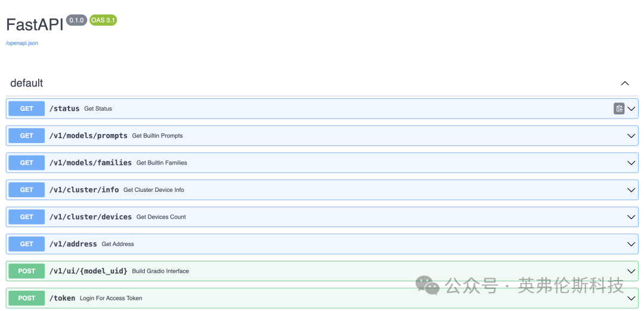Click the 'Get Builtin Families' summary text

(162, 163)
